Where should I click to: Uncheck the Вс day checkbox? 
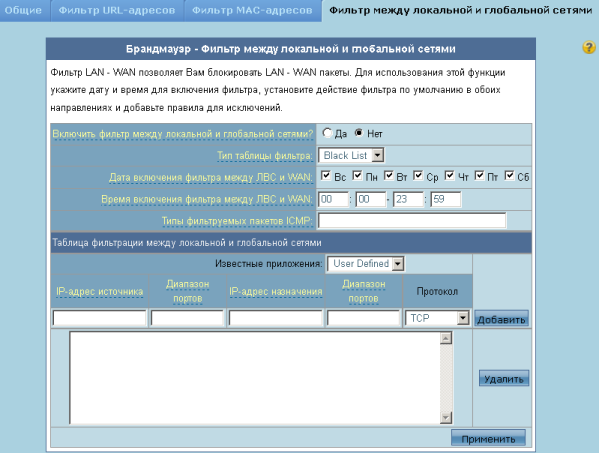pos(325,175)
